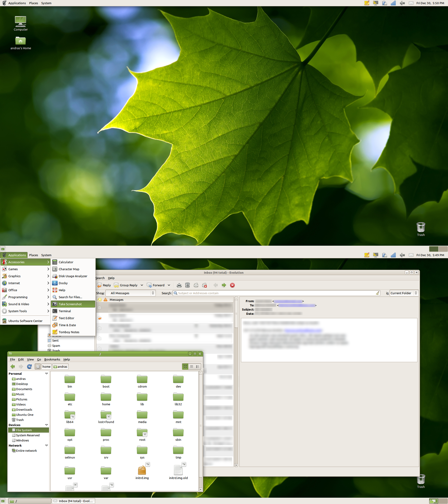Switch file manager to icon view
The height and width of the screenshot is (504, 448).
point(185,367)
